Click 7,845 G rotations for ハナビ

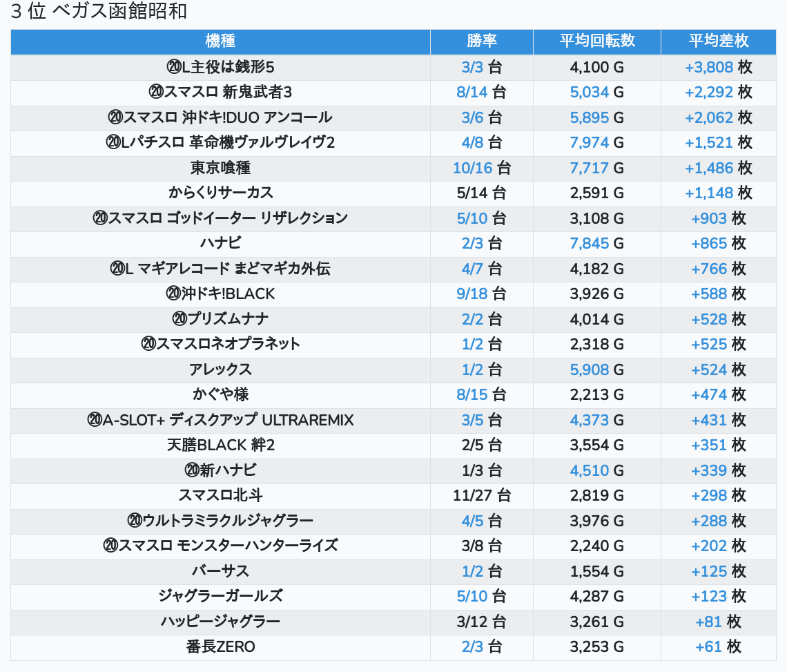pyautogui.click(x=590, y=243)
